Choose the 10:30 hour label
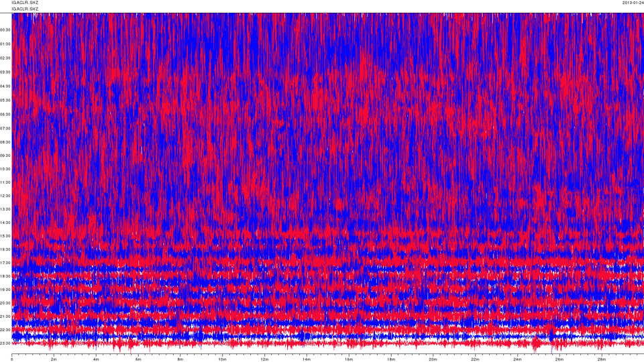 click(5, 169)
